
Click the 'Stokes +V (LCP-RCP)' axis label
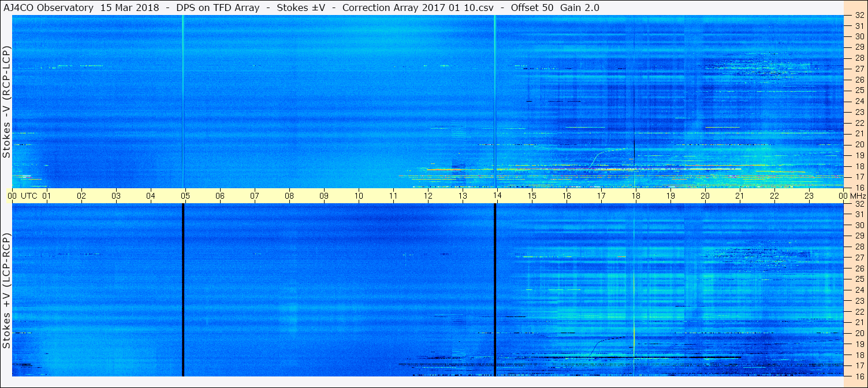(x=7, y=292)
